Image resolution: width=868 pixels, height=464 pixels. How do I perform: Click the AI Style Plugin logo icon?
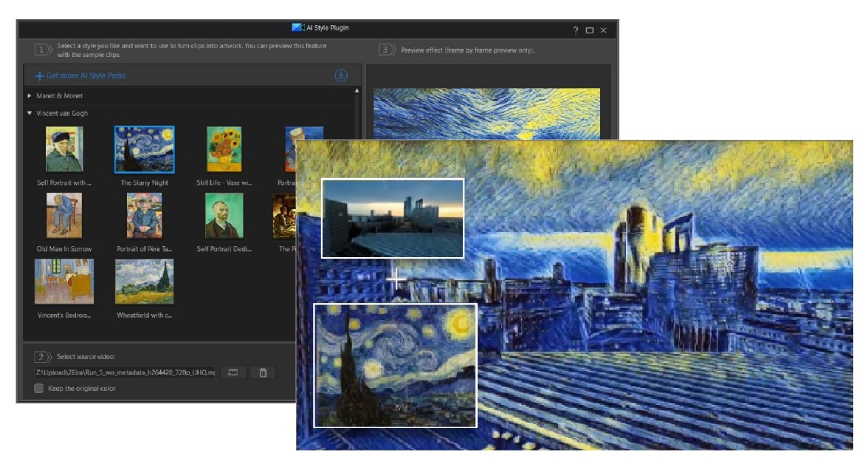[x=298, y=28]
